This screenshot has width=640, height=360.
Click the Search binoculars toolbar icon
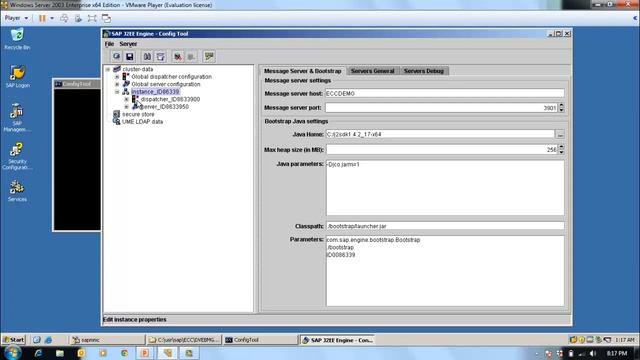point(147,57)
